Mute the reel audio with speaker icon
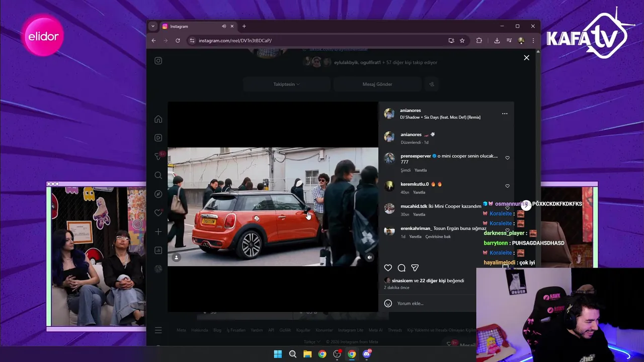 tap(369, 257)
